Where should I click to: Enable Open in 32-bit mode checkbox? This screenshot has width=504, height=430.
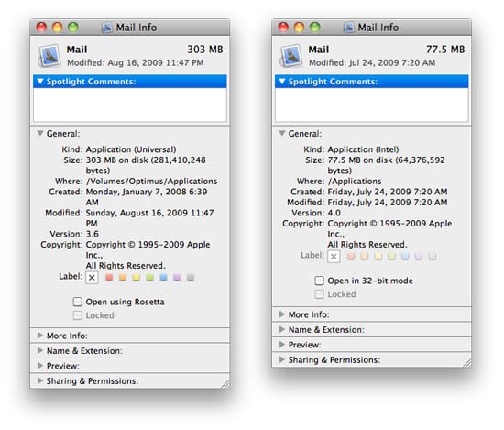point(319,281)
